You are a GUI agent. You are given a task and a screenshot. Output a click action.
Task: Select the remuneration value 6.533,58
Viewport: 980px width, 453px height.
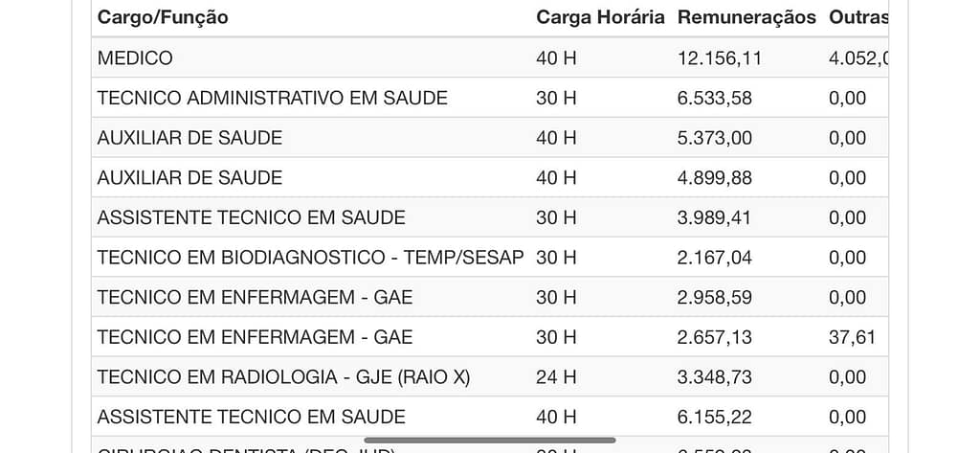tap(714, 98)
